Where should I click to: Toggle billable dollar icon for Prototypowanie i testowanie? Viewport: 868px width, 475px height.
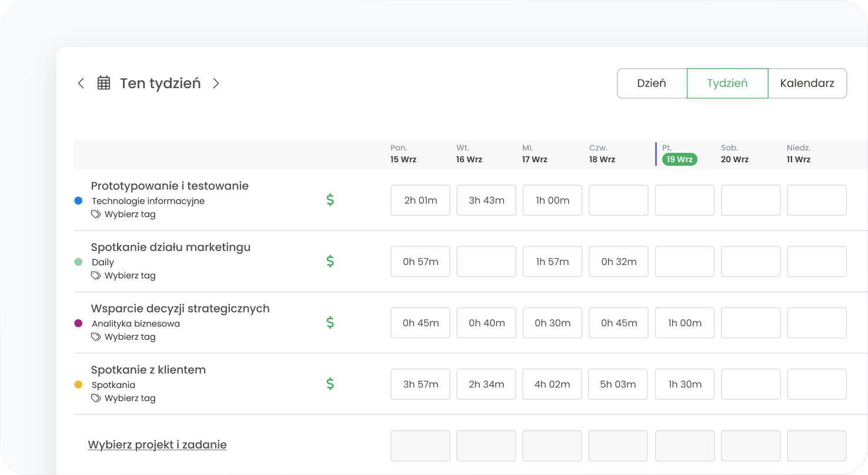point(330,200)
